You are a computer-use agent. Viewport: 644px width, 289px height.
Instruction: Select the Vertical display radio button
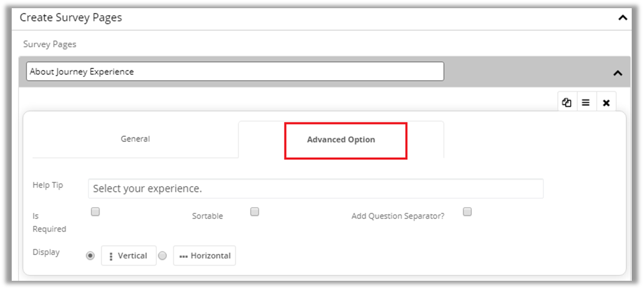point(90,256)
